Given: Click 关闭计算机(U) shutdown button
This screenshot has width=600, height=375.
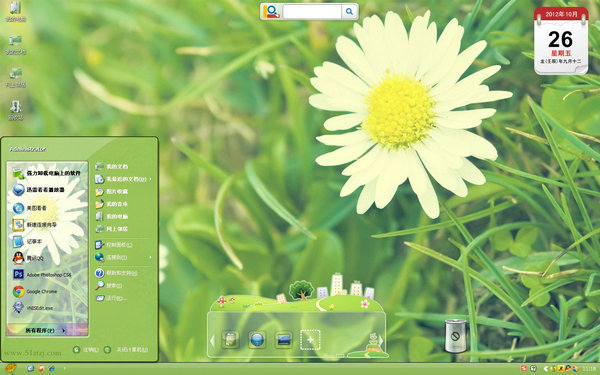Looking at the screenshot, I should tap(126, 350).
